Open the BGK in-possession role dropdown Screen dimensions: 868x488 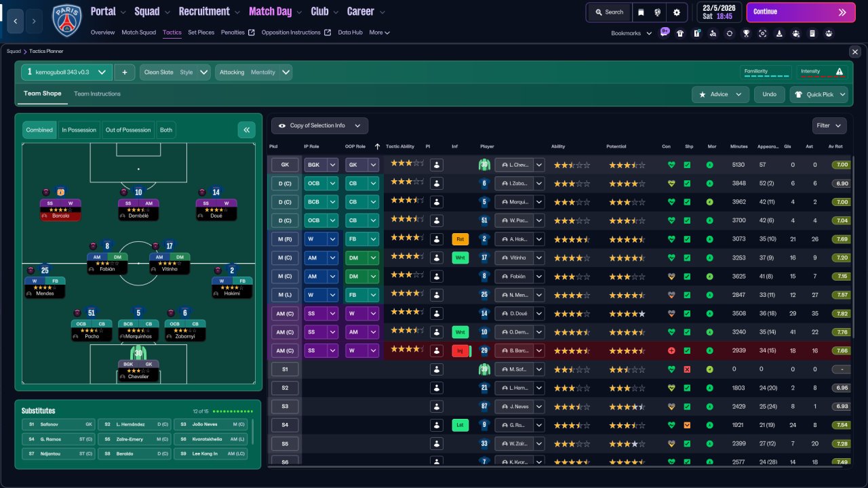tap(321, 165)
